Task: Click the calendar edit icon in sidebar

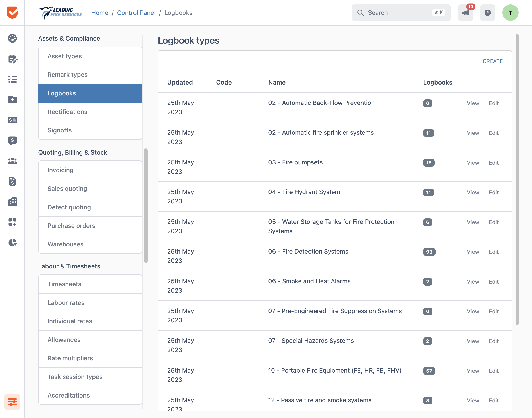Action: pyautogui.click(x=12, y=59)
